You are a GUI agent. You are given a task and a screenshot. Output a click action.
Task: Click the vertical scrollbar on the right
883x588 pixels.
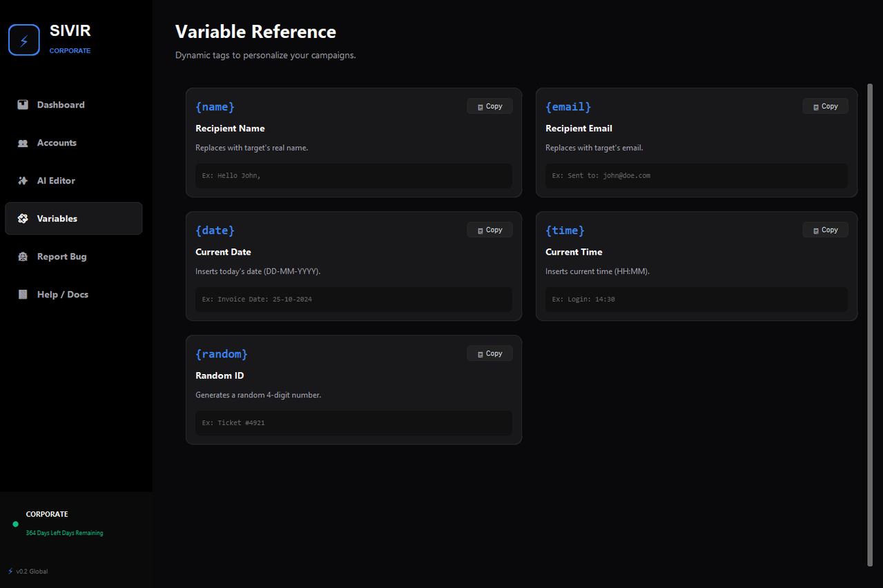(869, 324)
